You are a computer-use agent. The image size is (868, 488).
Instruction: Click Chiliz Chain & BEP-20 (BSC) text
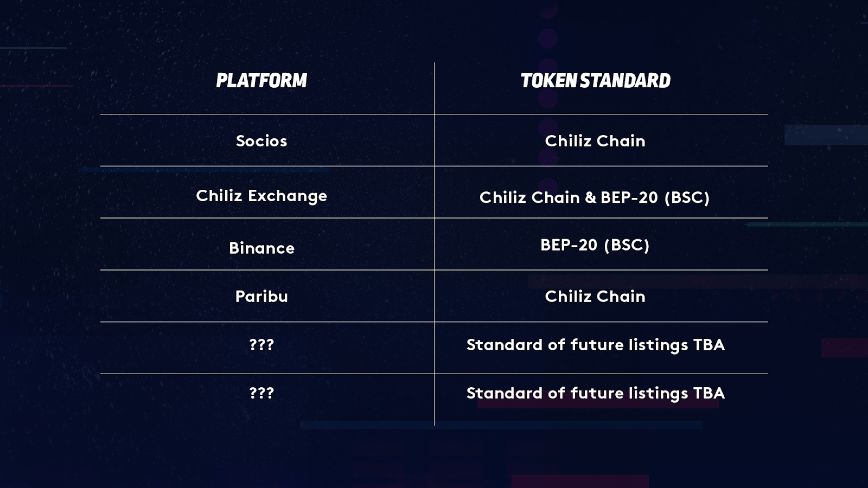point(595,197)
